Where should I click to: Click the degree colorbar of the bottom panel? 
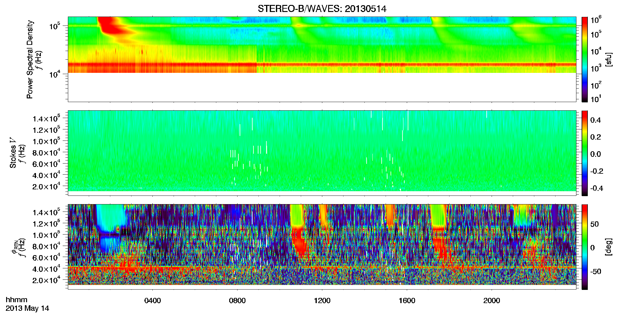point(585,247)
